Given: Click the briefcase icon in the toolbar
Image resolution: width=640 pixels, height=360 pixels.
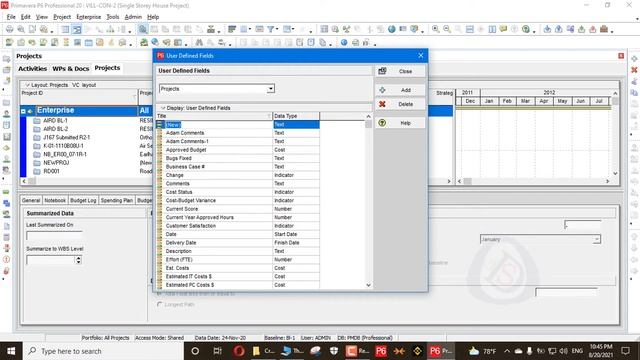Looking at the screenshot, I should [x=604, y=29].
